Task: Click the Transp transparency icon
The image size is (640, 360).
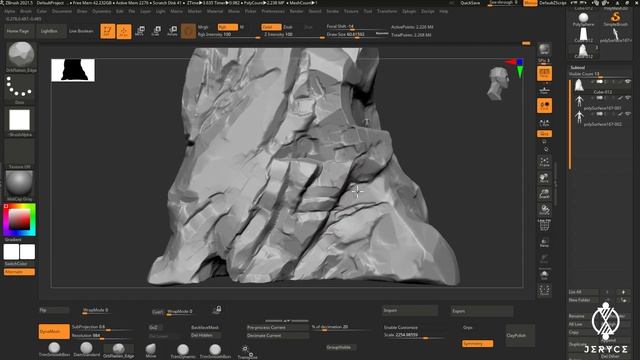Action: [x=544, y=242]
